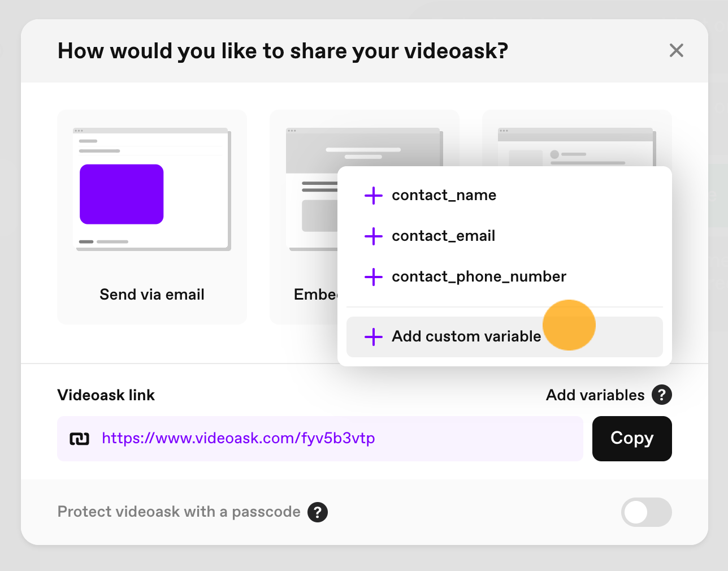
Task: Open the videoask.com/fyv5b3vtp link
Action: (239, 438)
